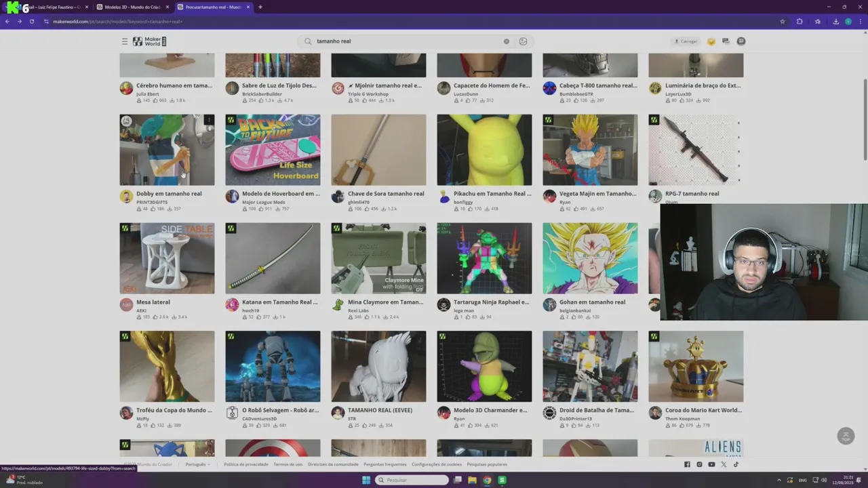Open 'Mesa lateral' model title
The width and height of the screenshot is (868, 488).
[153, 302]
